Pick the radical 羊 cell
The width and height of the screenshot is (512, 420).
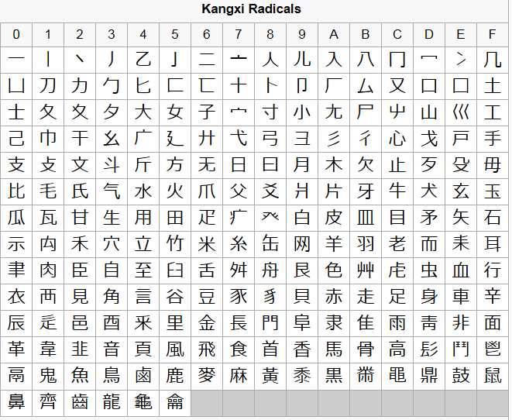click(x=334, y=244)
